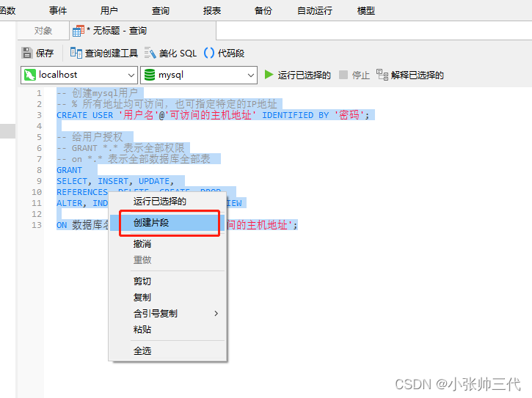
Task: Switch to the 对象 tab
Action: point(43,31)
